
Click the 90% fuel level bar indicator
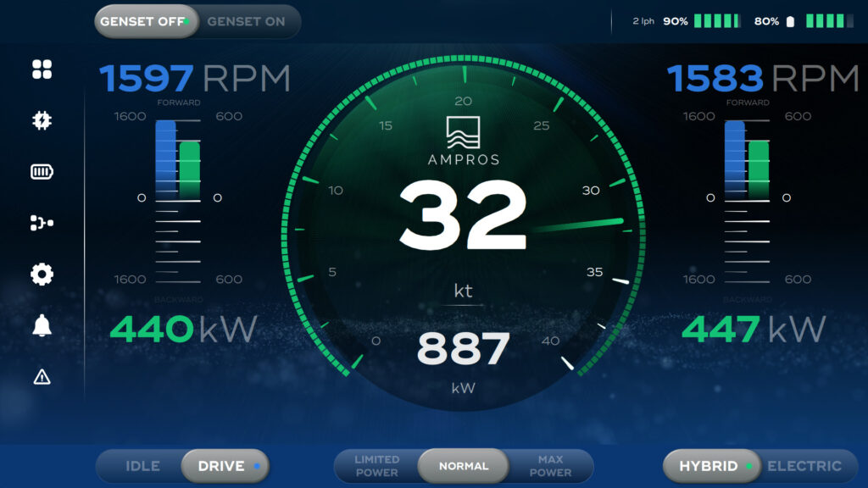click(x=717, y=21)
